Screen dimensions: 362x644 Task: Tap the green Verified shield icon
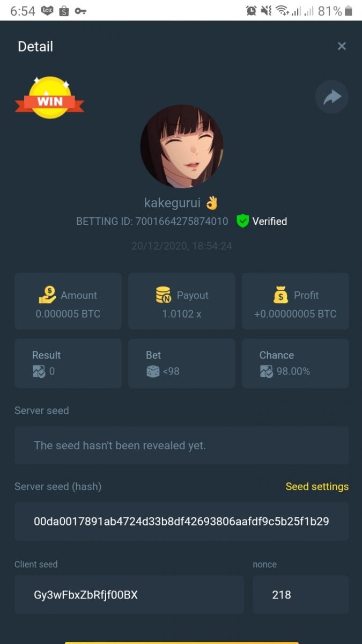coord(243,221)
